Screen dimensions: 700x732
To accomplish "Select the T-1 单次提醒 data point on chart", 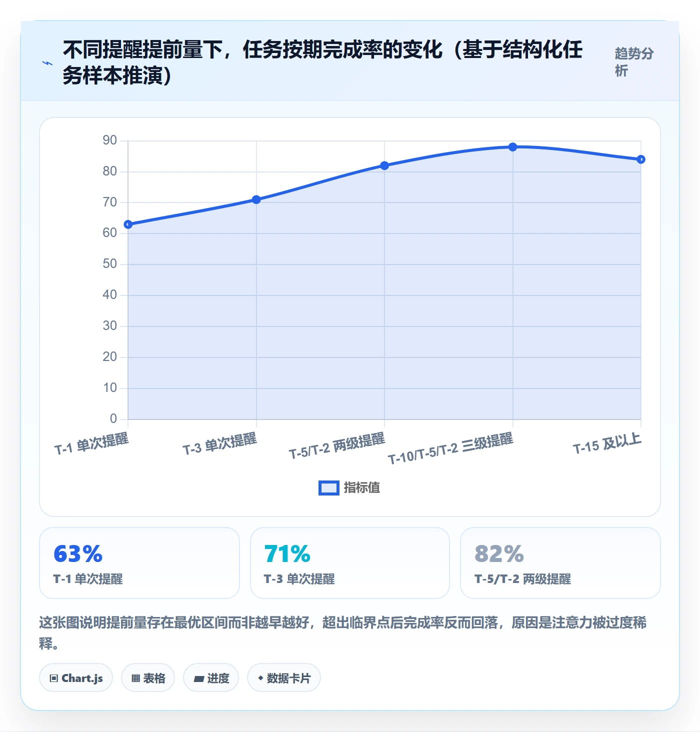I will 128,224.
